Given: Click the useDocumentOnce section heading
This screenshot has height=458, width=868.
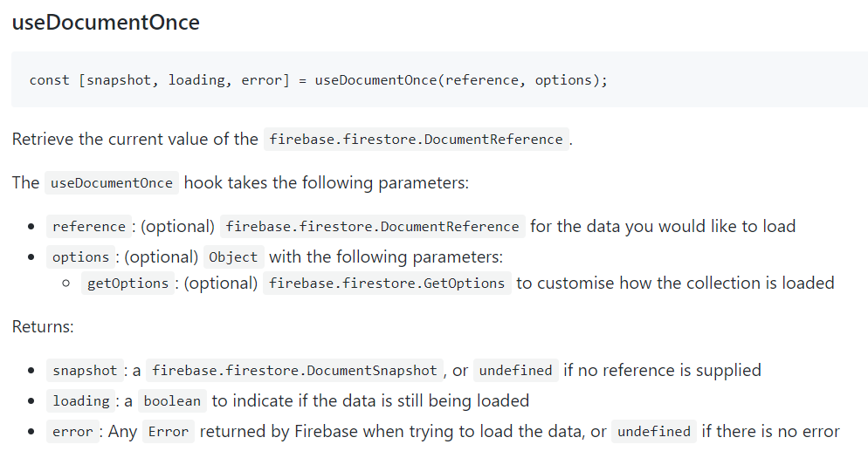Looking at the screenshot, I should [106, 23].
